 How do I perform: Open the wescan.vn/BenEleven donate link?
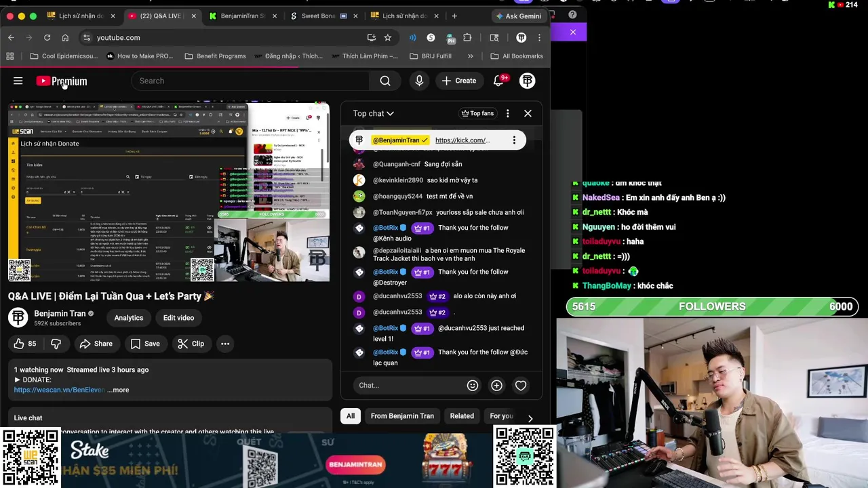(x=59, y=390)
